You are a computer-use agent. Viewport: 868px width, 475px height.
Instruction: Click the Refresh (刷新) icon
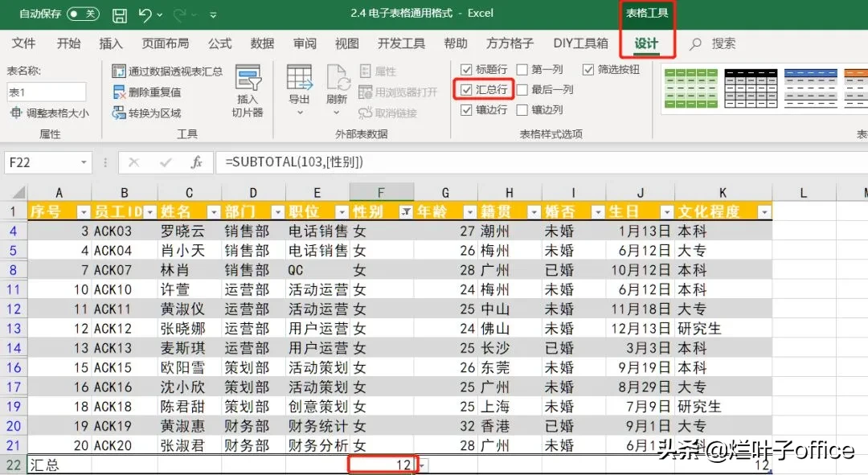coord(338,77)
